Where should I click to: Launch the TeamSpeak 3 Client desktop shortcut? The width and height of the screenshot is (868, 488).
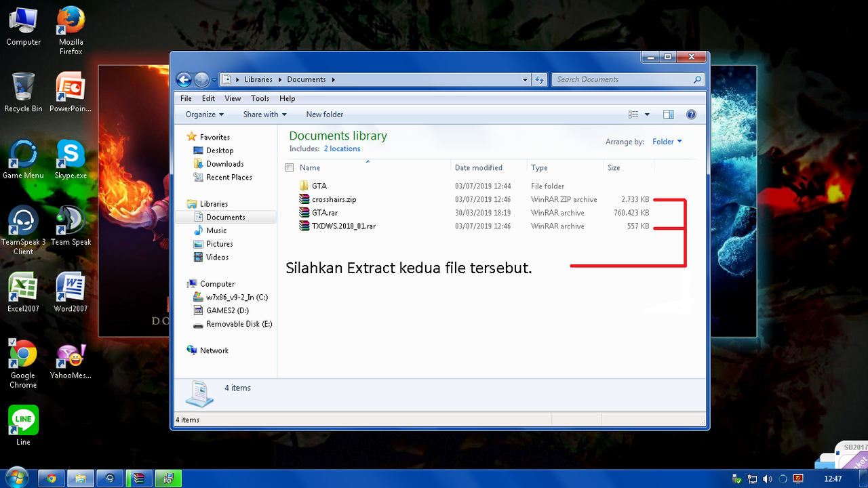[x=23, y=230]
